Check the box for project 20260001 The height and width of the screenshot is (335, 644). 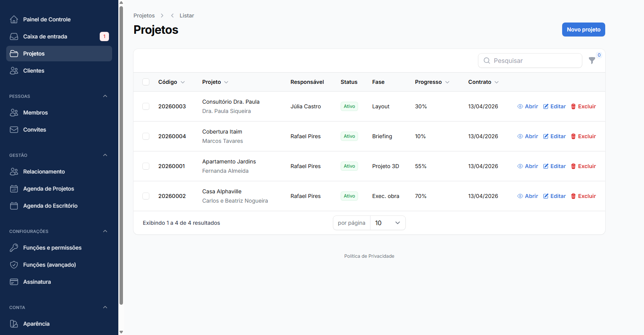pyautogui.click(x=146, y=166)
